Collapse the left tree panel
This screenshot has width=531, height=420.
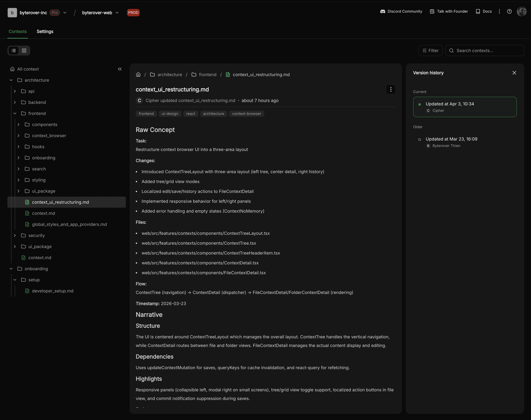click(x=120, y=69)
